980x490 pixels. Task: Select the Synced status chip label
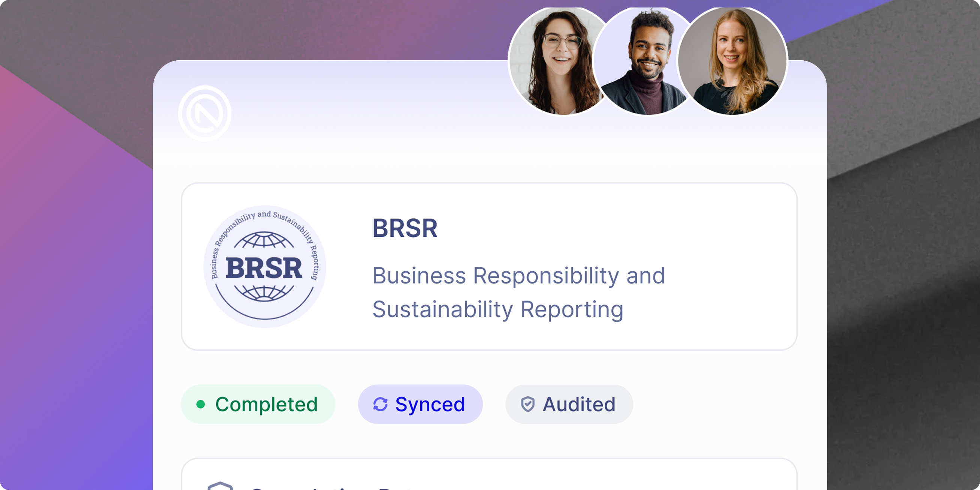[430, 404]
